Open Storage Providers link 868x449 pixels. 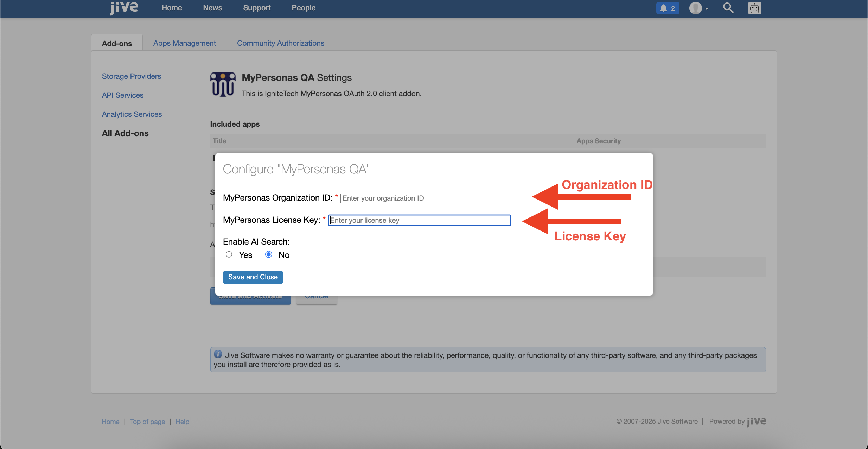(x=131, y=76)
